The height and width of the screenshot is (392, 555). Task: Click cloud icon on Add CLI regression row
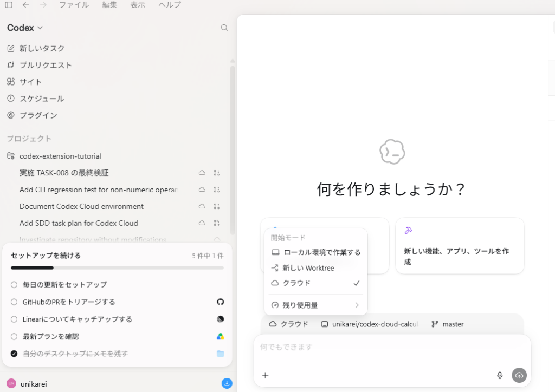click(x=202, y=190)
